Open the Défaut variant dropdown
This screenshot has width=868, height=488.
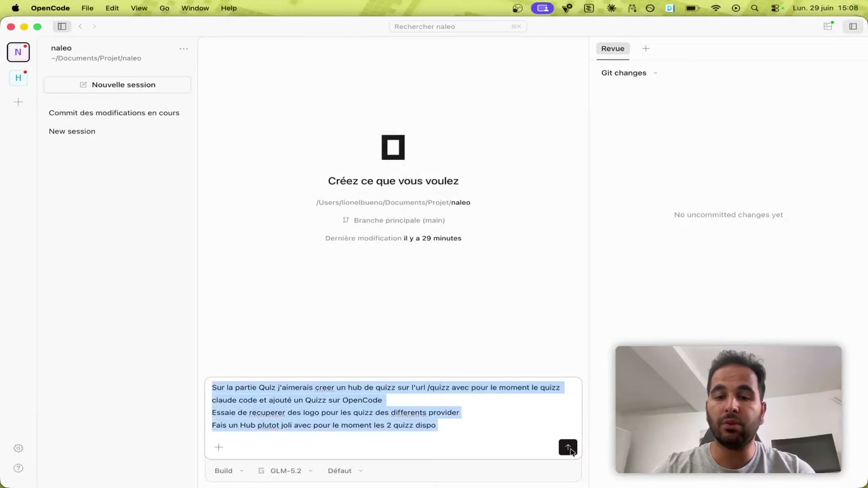pos(345,470)
